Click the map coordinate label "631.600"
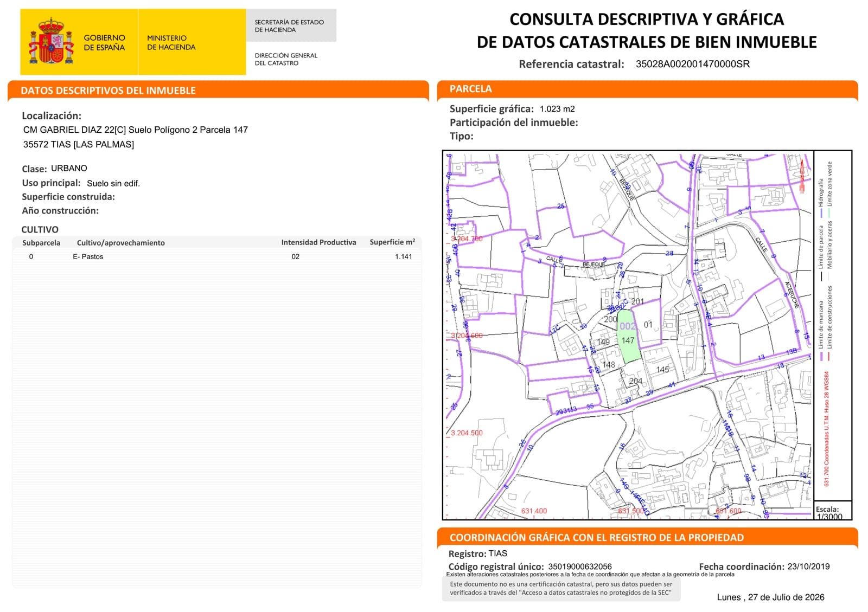This screenshot has height=612, width=868. click(729, 511)
